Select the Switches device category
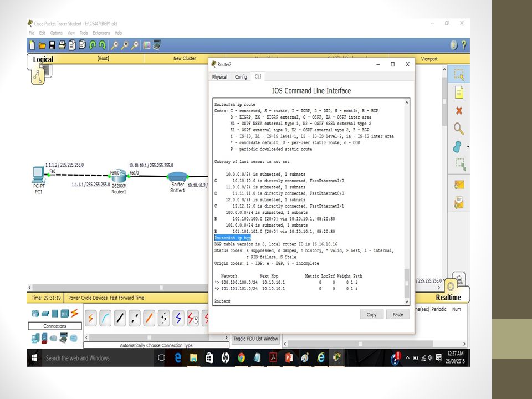Screen dimensions: 532x399 pyautogui.click(x=45, y=314)
